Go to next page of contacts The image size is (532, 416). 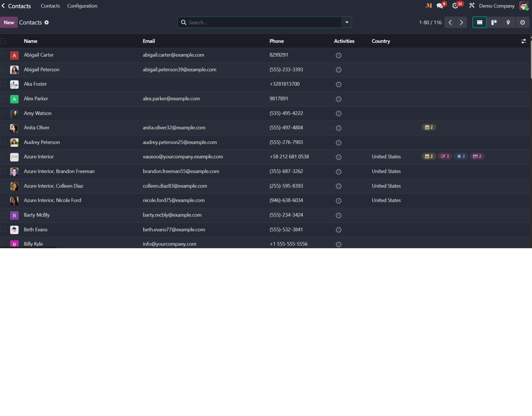(x=461, y=22)
